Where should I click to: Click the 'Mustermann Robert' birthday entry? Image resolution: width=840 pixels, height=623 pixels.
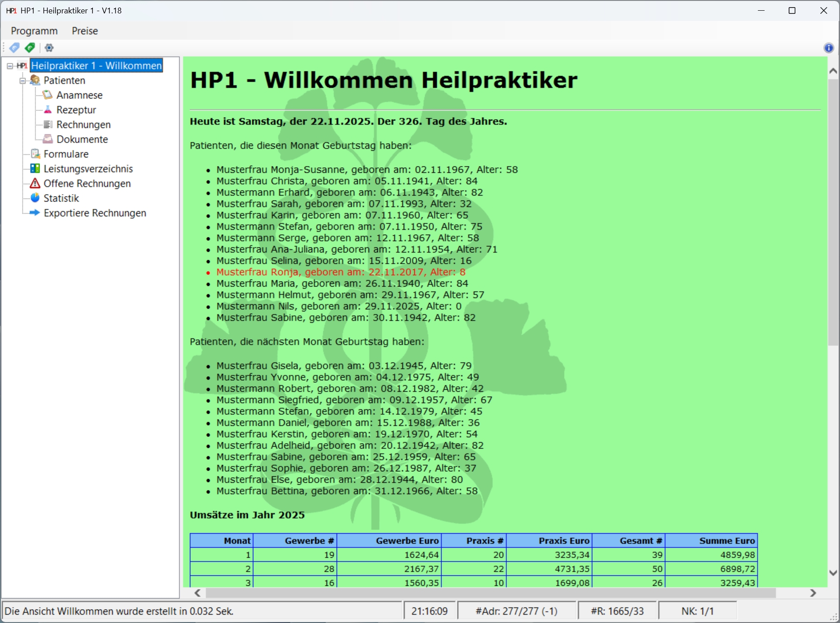tap(350, 389)
